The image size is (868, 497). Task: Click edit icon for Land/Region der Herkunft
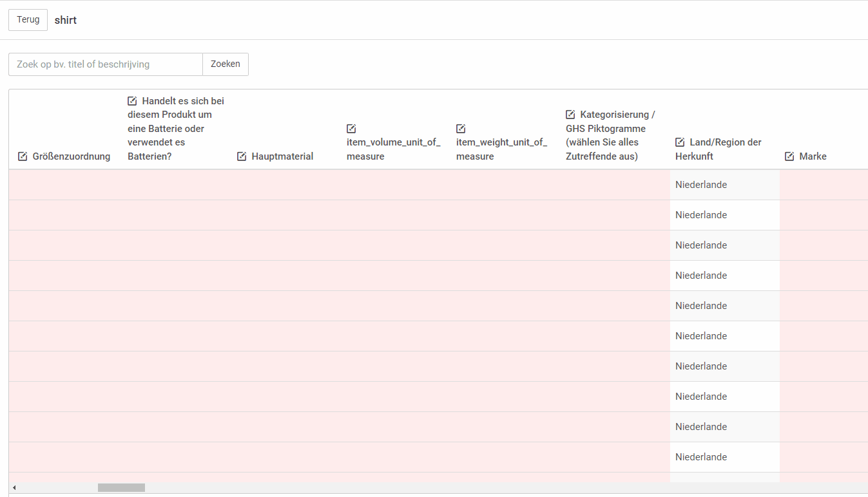point(680,142)
